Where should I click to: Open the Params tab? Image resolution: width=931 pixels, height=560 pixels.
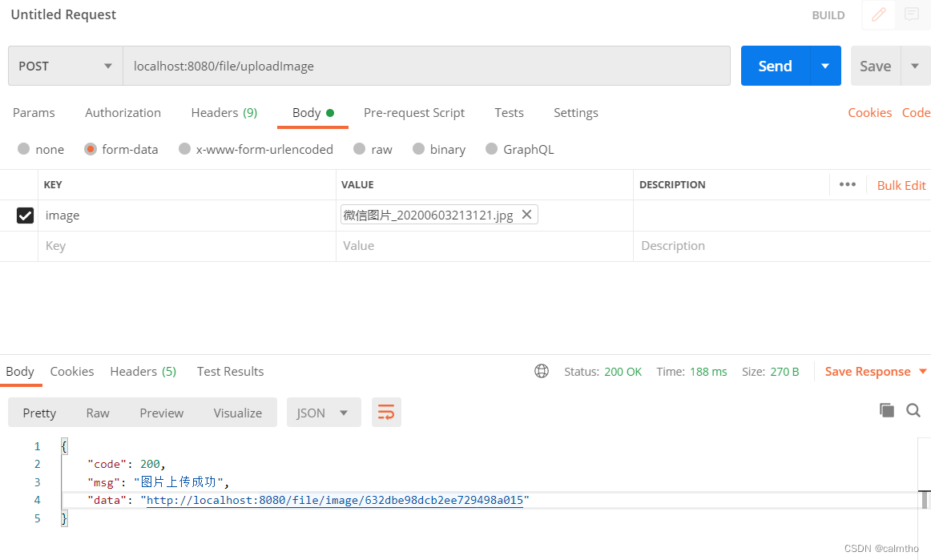(x=34, y=113)
